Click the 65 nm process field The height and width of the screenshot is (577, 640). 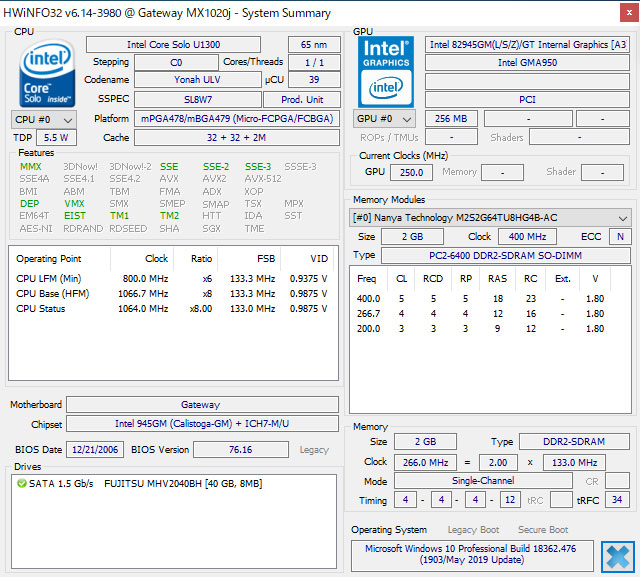(314, 44)
